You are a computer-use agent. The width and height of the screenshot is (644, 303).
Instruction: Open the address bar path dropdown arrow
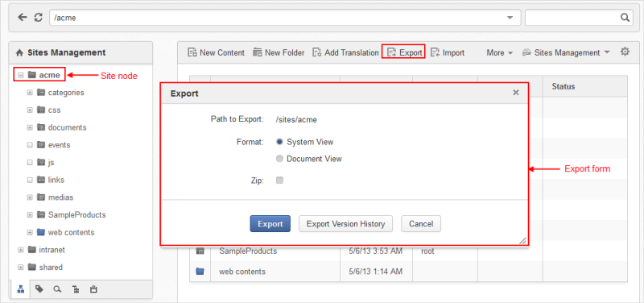[x=510, y=18]
